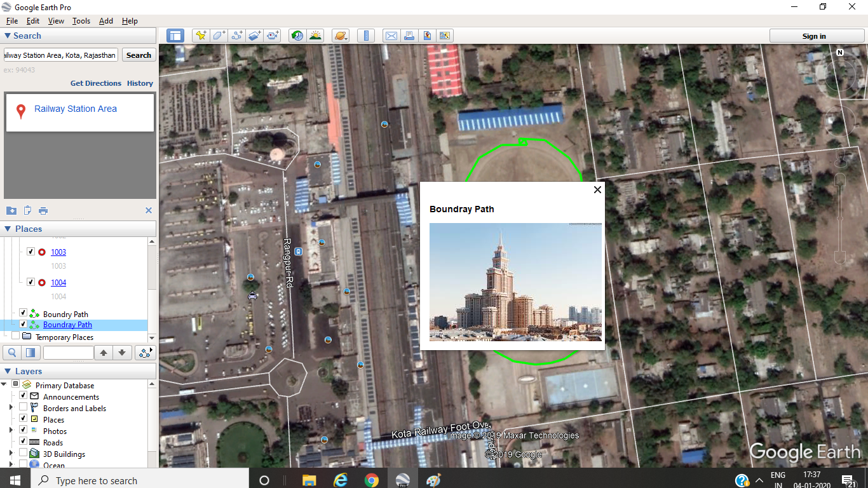The height and width of the screenshot is (488, 868).
Task: Collapse the Places panel header
Action: click(8, 229)
